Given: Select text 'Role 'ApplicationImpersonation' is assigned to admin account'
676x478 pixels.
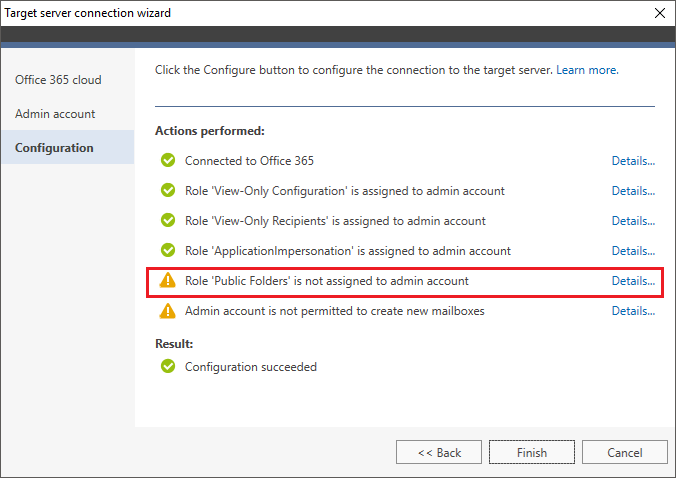Looking at the screenshot, I should pos(347,251).
